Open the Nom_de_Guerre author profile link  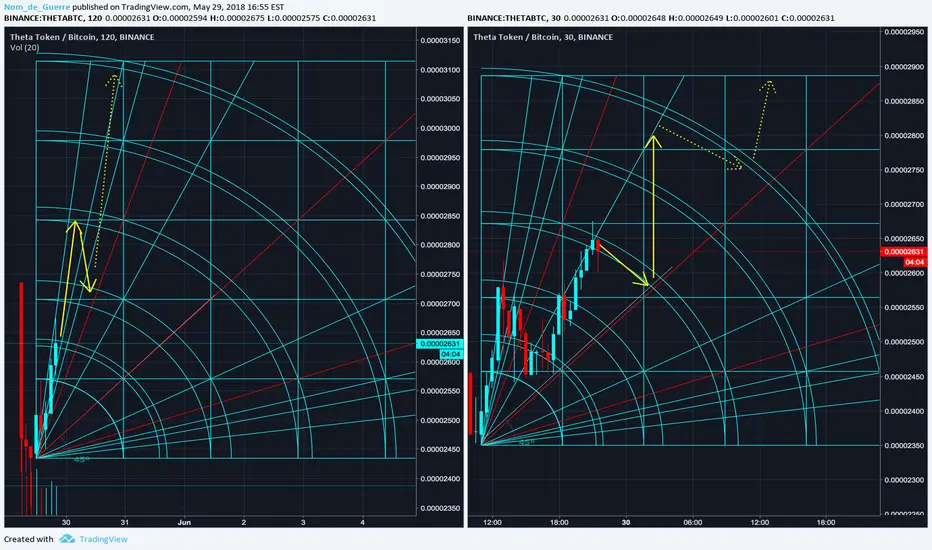tap(37, 7)
